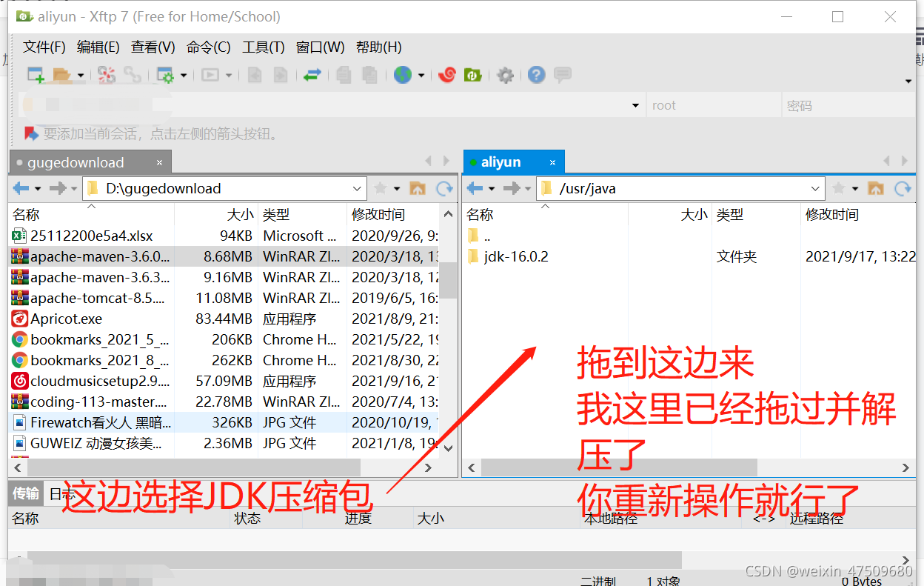Click the local pane scroll-down arrow
Image resolution: width=924 pixels, height=586 pixels.
(449, 448)
